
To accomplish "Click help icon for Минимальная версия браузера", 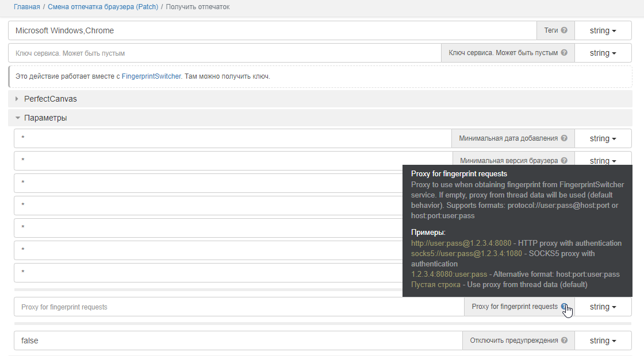I will tap(564, 160).
